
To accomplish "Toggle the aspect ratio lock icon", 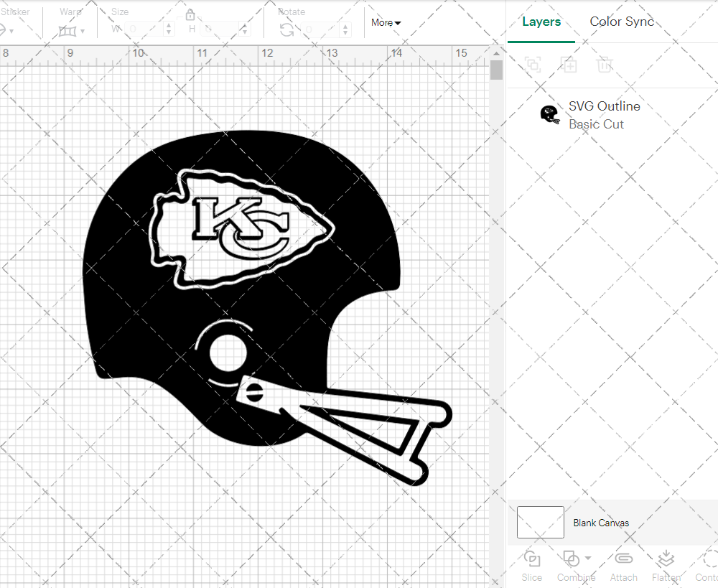I will [190, 15].
